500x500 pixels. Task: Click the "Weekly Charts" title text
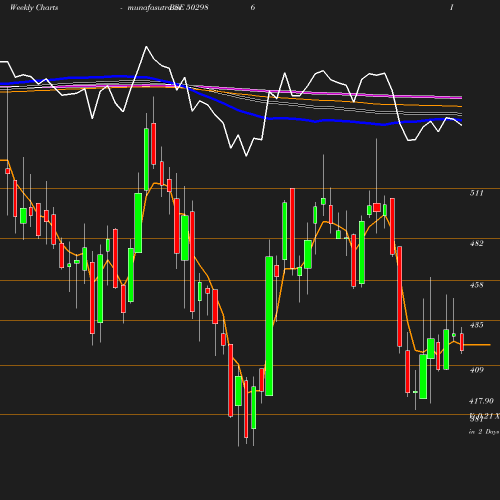tap(34, 7)
